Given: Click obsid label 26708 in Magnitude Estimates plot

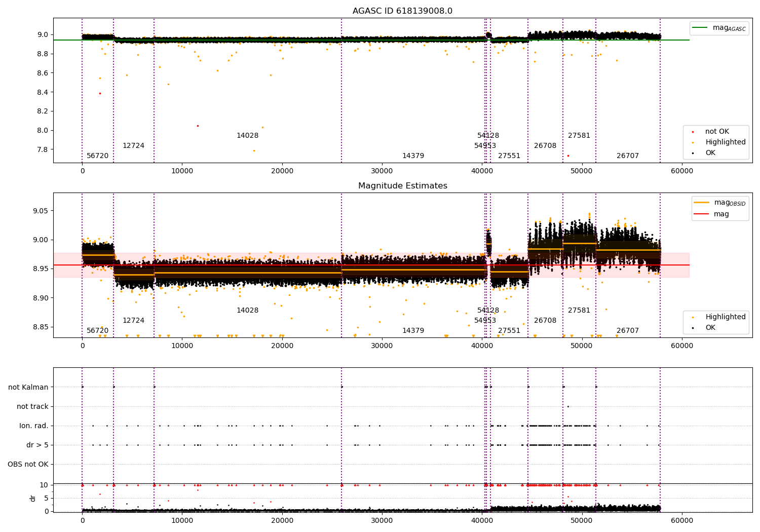Looking at the screenshot, I should 545,321.
